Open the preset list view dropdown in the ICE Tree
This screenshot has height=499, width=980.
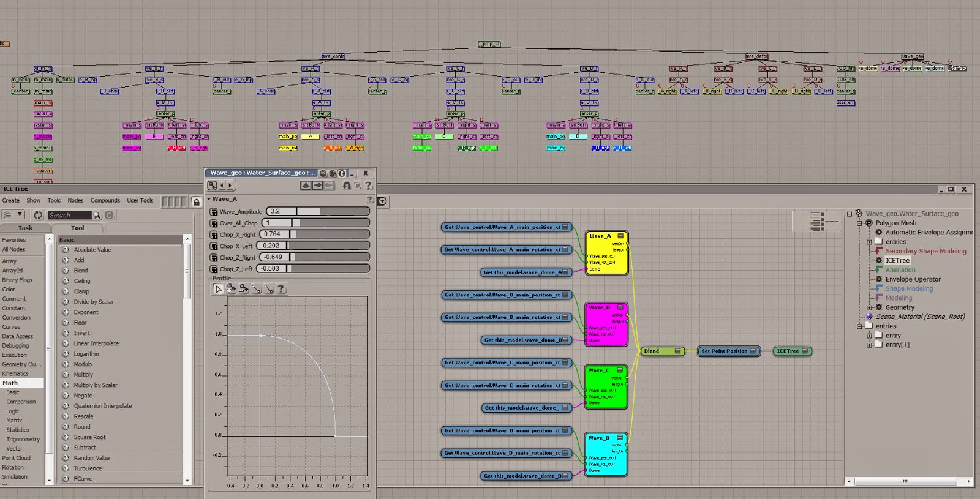click(x=13, y=214)
